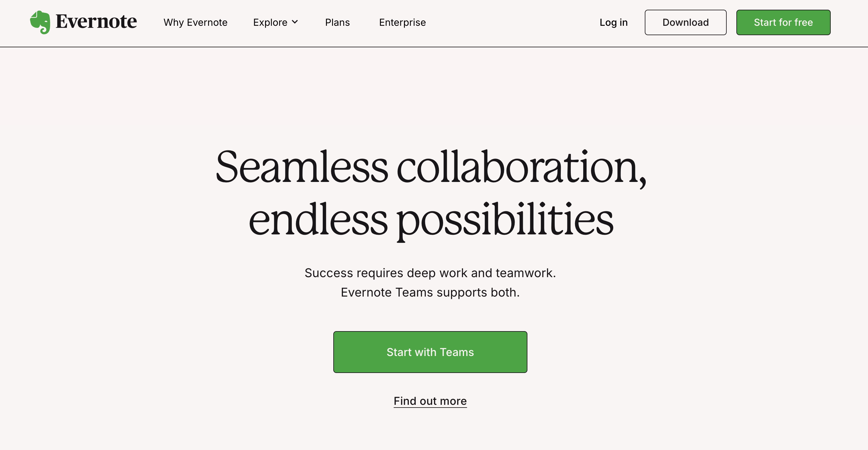Click the word collaboration in the headline

(521, 167)
